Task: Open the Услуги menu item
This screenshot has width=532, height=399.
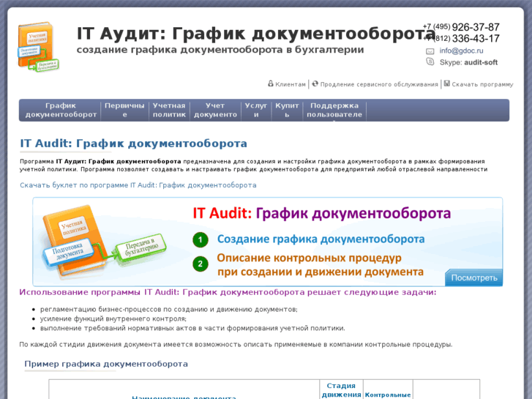Action: pyautogui.click(x=256, y=110)
